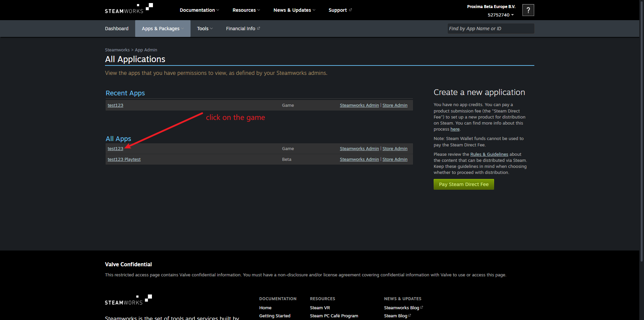Switch to the Dashboard tab
Viewport: 644px width, 320px height.
pyautogui.click(x=117, y=29)
